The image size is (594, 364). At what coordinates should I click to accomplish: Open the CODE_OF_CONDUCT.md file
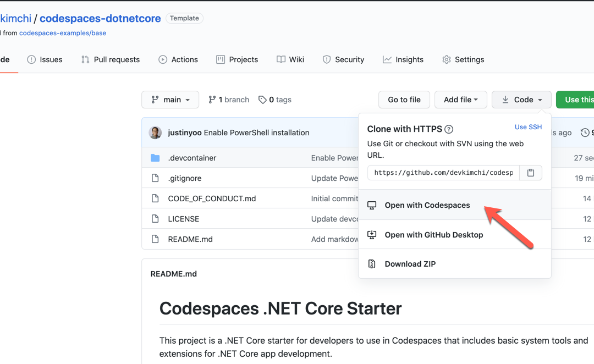click(x=212, y=198)
